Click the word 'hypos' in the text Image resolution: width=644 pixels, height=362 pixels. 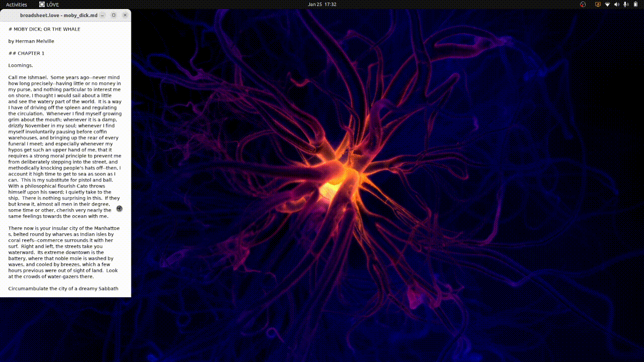coord(16,150)
